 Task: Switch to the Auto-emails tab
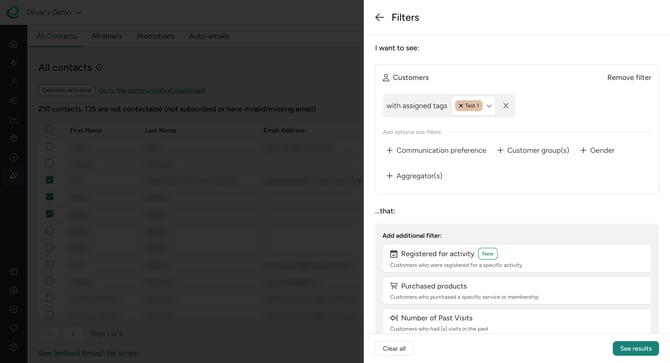point(209,36)
